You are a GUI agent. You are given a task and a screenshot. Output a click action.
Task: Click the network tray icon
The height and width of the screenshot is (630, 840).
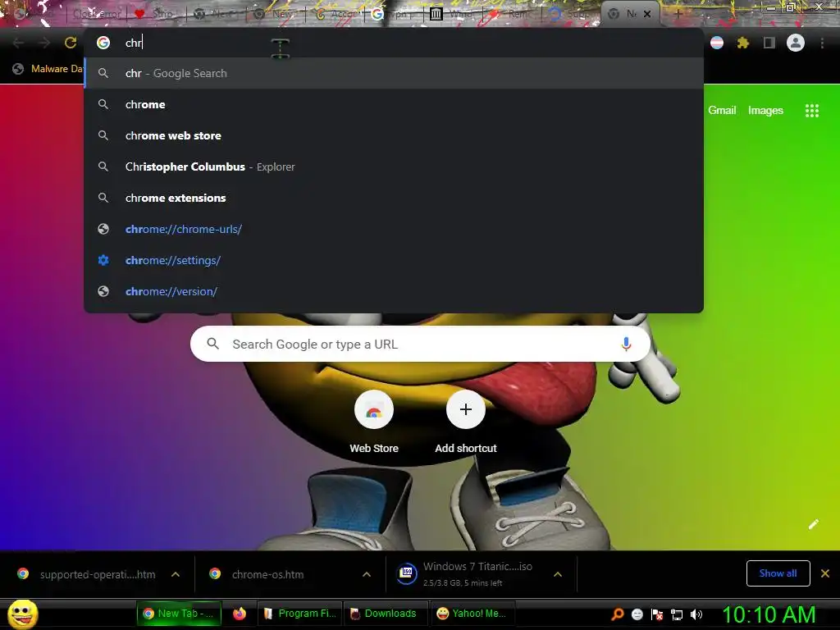pos(677,614)
